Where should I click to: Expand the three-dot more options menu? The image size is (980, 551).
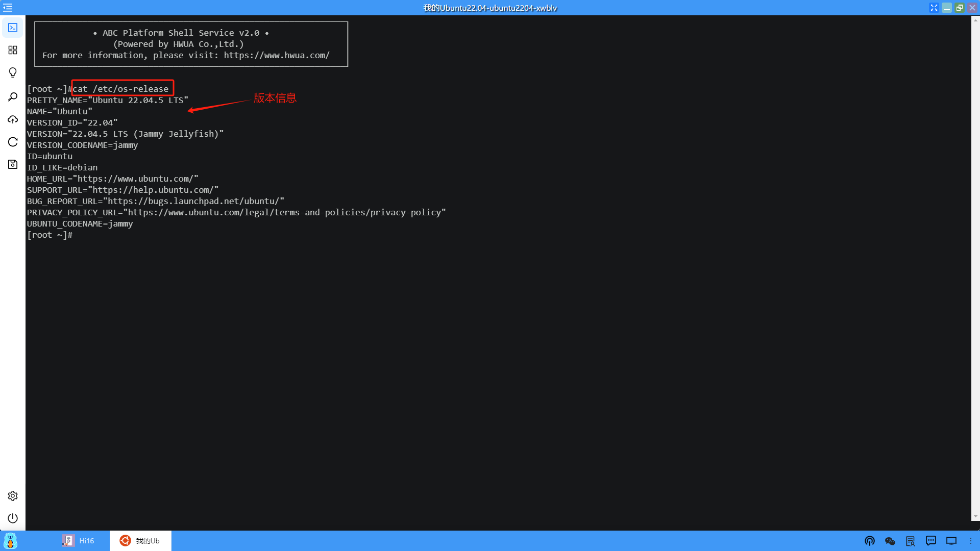[971, 541]
